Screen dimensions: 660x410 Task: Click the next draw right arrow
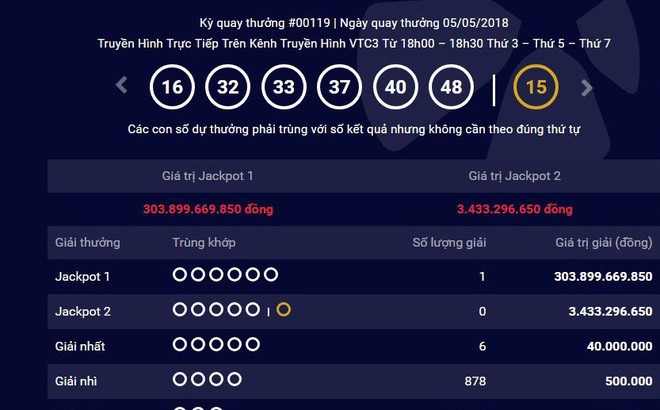[587, 87]
